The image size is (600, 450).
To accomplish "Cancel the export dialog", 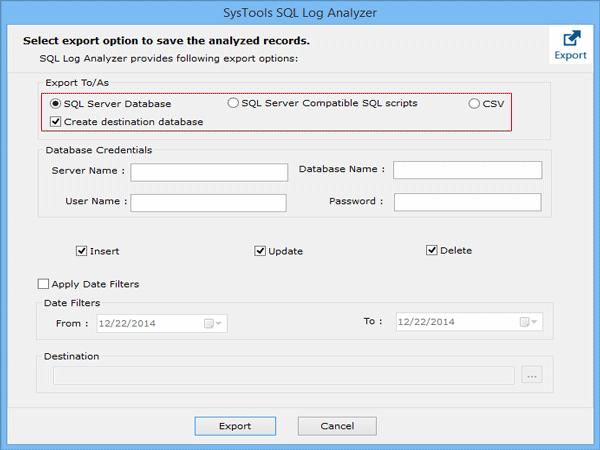I will pos(337,426).
